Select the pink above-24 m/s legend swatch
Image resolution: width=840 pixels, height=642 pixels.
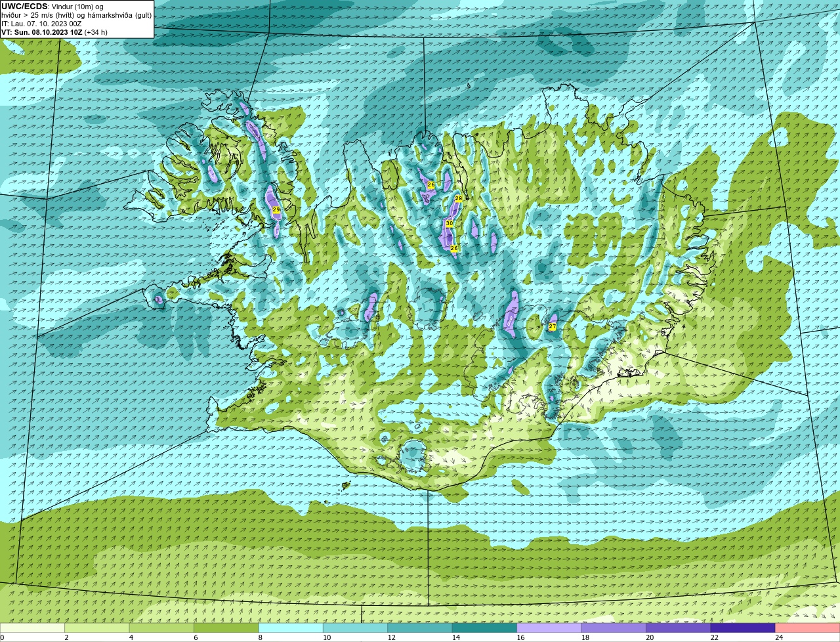pyautogui.click(x=808, y=628)
